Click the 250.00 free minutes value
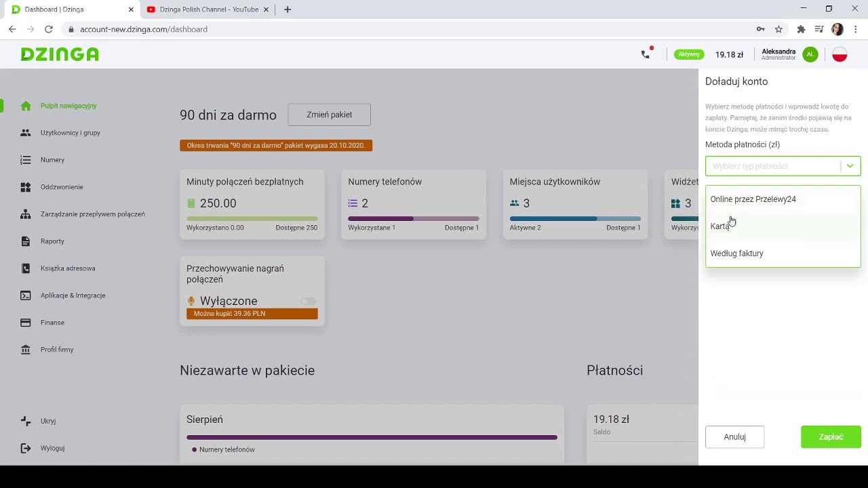The width and height of the screenshot is (868, 488). pyautogui.click(x=218, y=203)
